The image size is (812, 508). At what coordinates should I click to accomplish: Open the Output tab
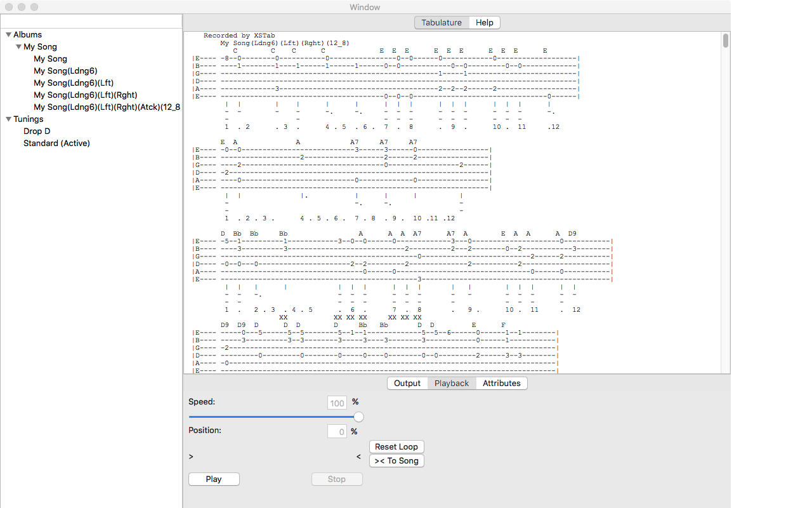(x=407, y=384)
